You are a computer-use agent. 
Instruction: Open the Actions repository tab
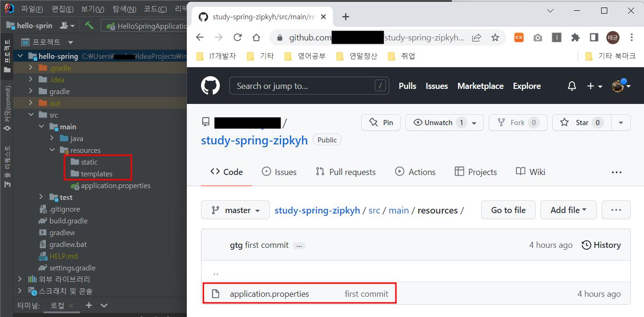[x=415, y=172]
